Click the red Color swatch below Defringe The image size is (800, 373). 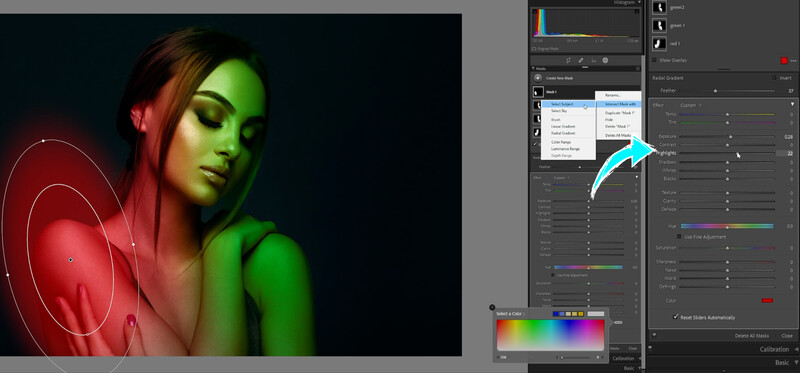pyautogui.click(x=767, y=301)
